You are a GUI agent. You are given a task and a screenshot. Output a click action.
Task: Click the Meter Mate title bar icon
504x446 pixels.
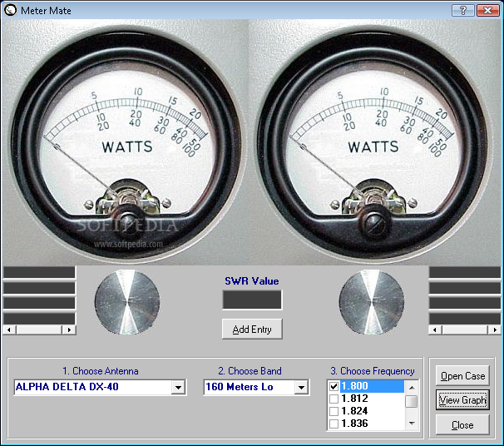tap(10, 10)
